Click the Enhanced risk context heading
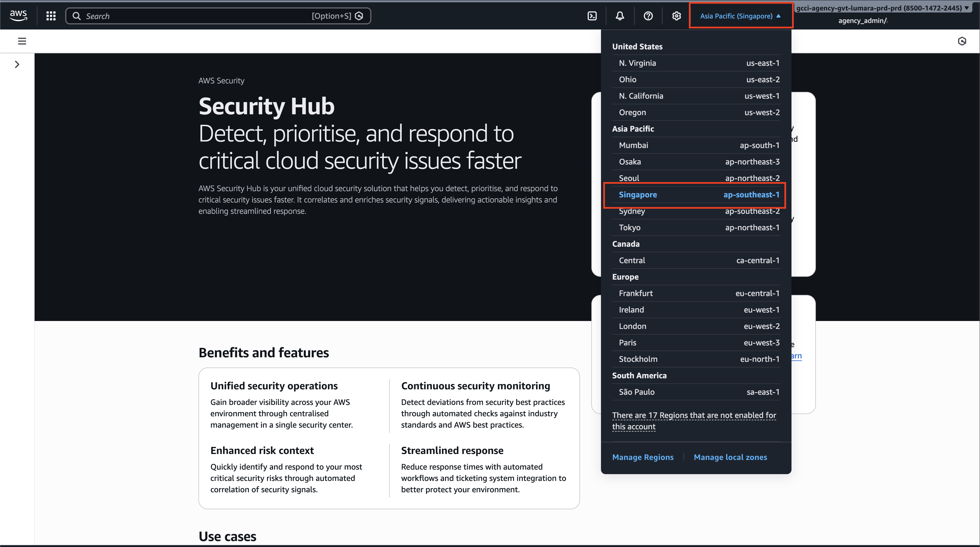 (x=262, y=450)
